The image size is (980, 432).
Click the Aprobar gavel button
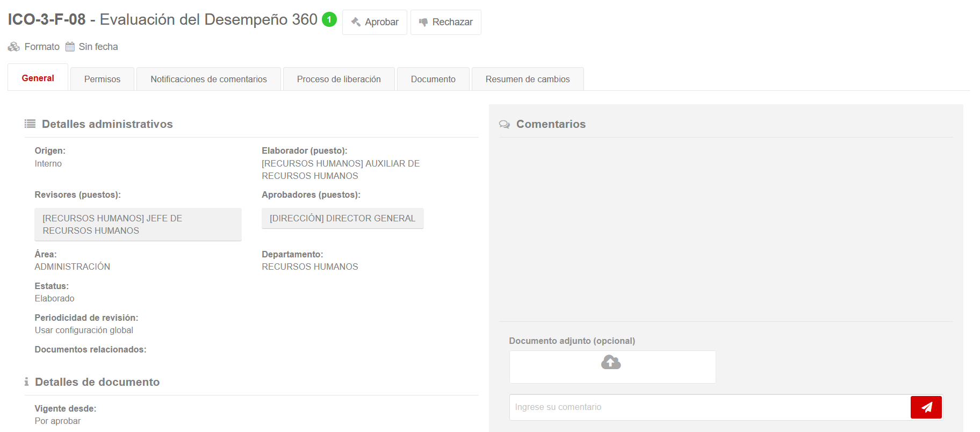pos(374,22)
